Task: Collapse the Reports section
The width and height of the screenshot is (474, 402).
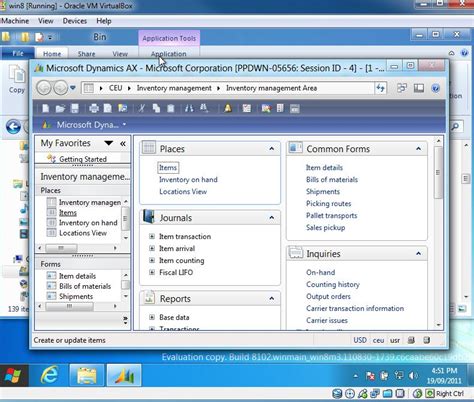Action: (272, 299)
